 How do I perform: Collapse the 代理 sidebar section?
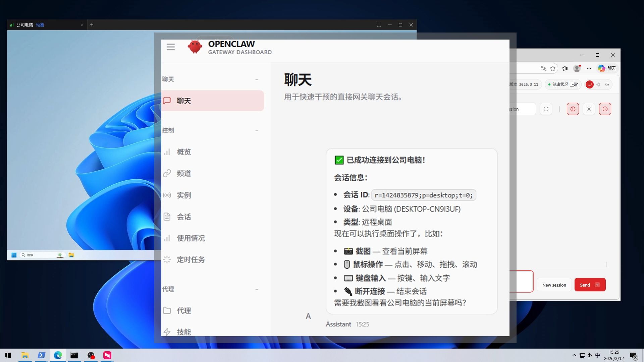(257, 289)
